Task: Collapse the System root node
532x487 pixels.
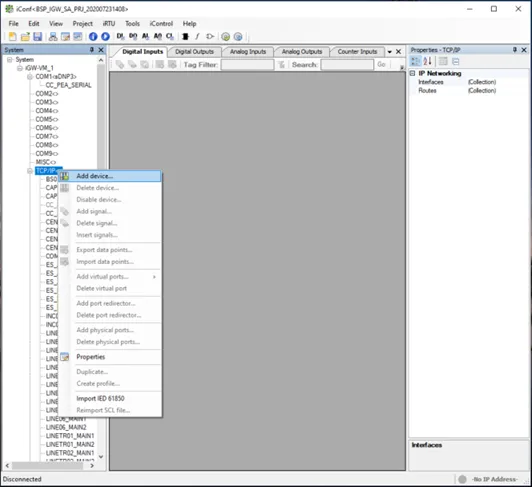Action: 10,60
